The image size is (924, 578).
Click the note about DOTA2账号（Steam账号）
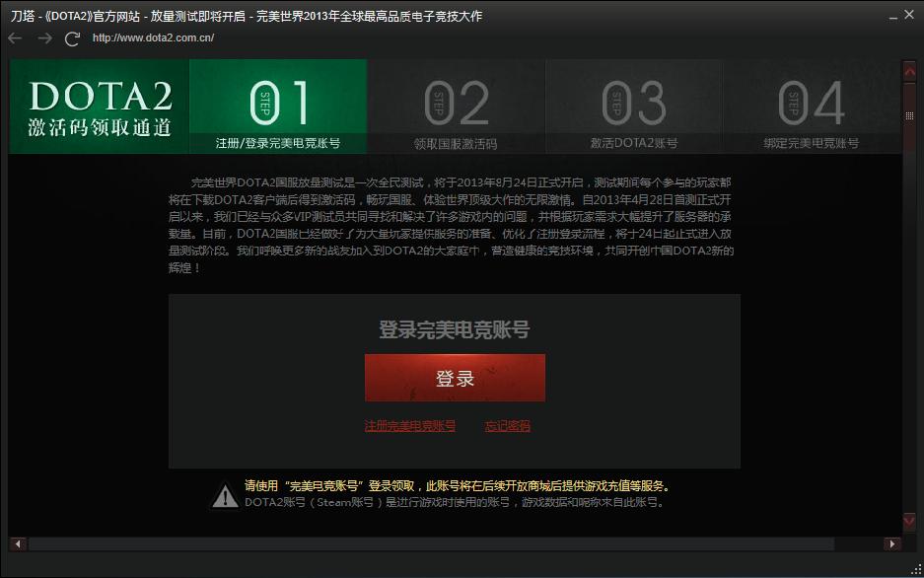point(455,502)
